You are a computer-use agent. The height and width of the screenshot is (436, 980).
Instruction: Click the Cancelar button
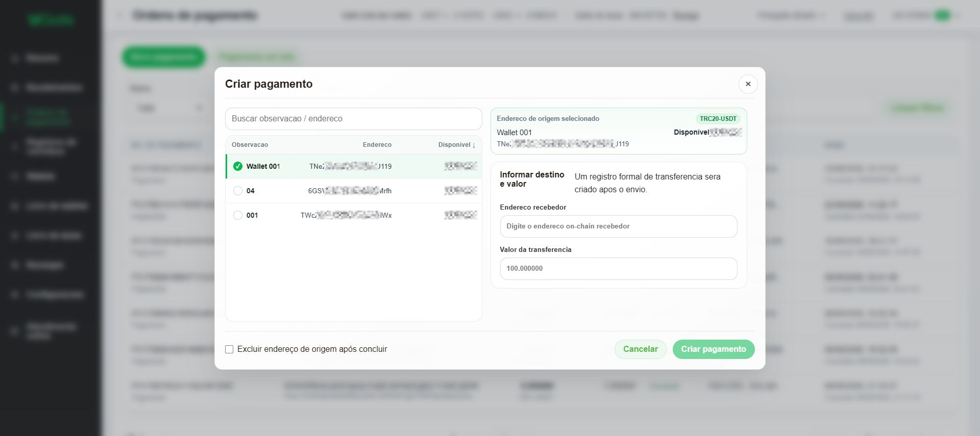[640, 349]
